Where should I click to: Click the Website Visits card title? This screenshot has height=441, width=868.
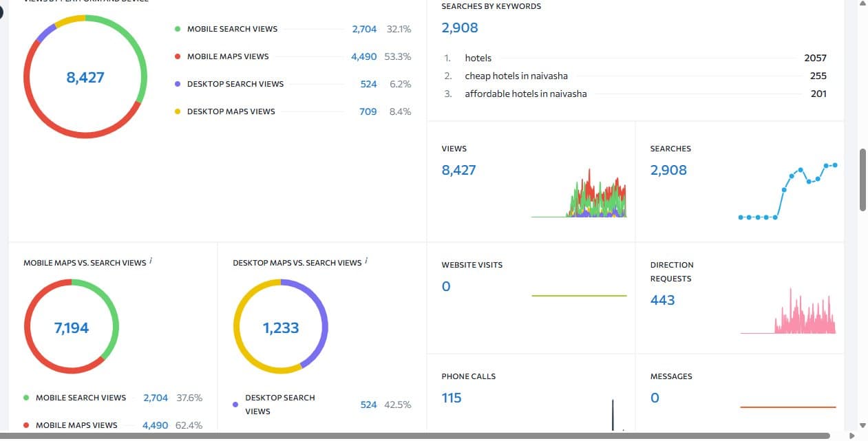[472, 265]
